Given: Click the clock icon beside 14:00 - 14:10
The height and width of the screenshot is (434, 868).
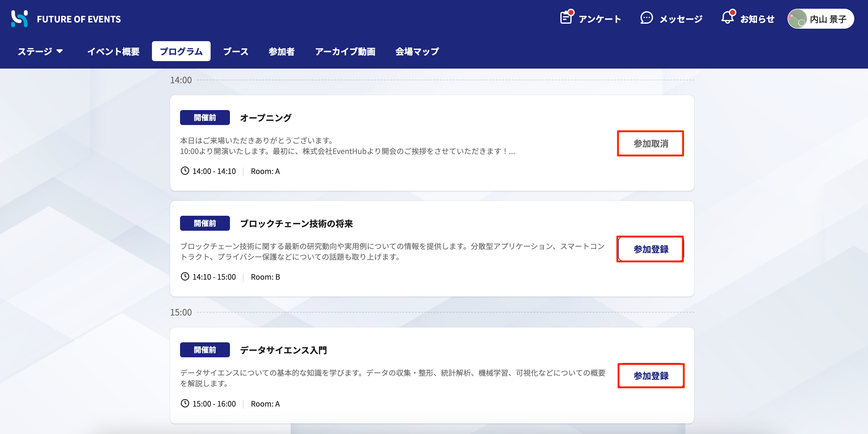Looking at the screenshot, I should tap(185, 171).
